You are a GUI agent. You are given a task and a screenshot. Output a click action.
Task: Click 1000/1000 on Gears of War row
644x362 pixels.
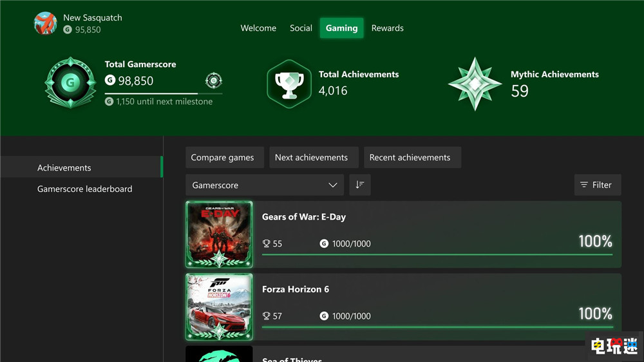[351, 243]
